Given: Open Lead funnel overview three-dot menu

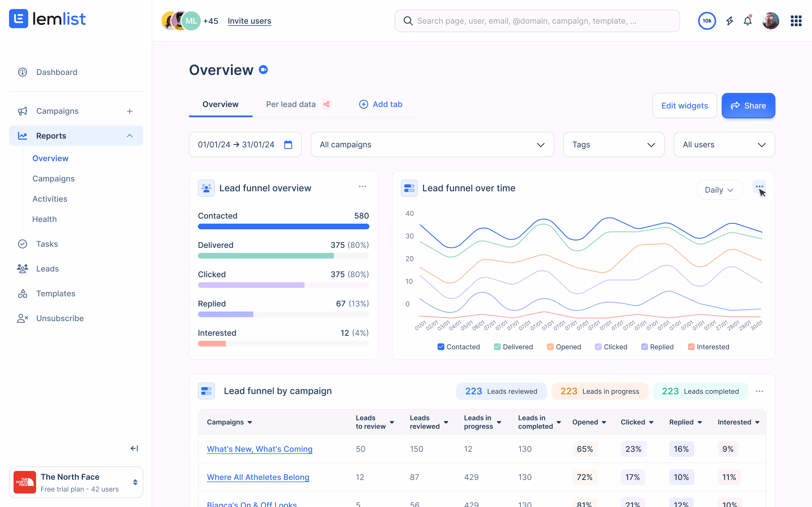Looking at the screenshot, I should click(362, 186).
